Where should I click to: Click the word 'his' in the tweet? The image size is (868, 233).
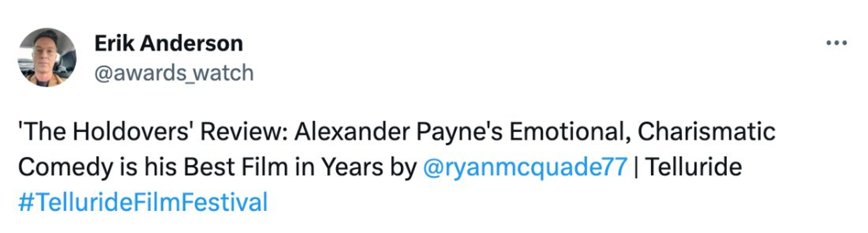(x=160, y=167)
